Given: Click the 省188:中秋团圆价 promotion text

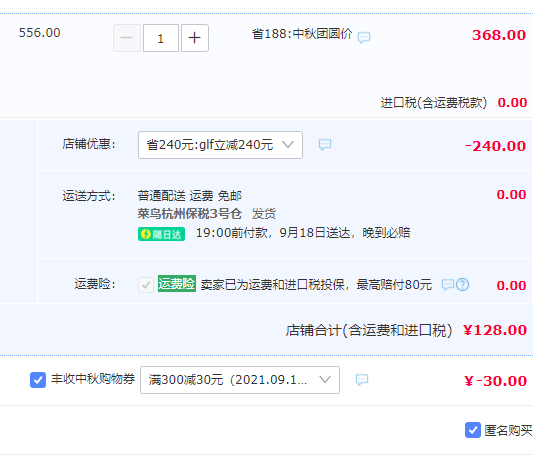Looking at the screenshot, I should [302, 34].
